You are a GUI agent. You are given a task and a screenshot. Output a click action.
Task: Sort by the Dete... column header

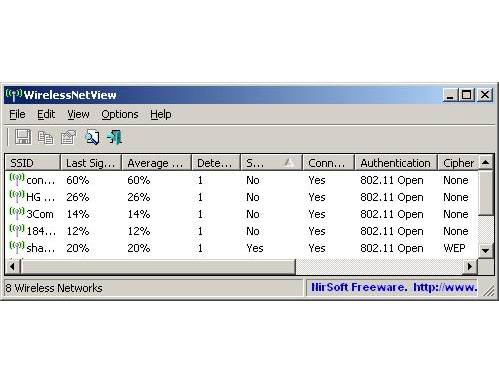coord(216,163)
